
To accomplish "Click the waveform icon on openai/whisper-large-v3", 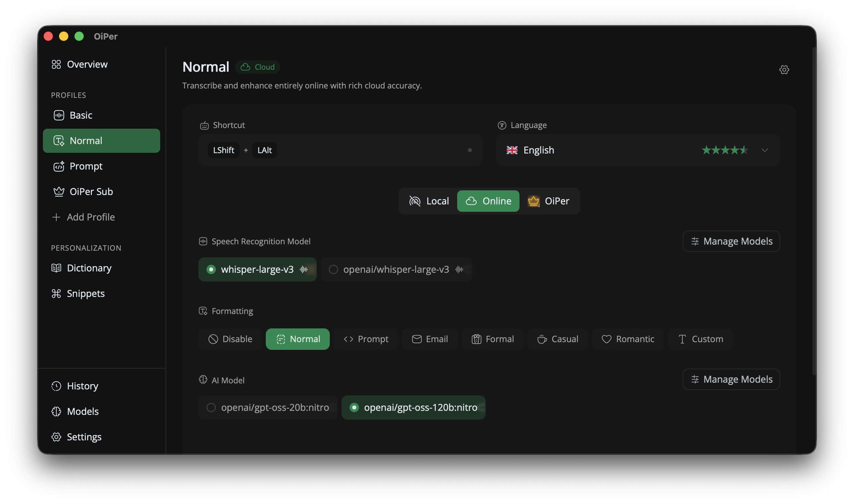I will tap(459, 269).
